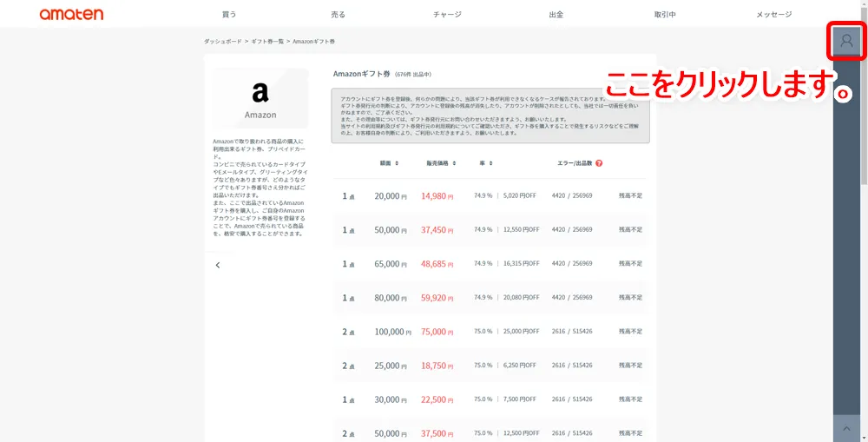Viewport: 868px width, 442px height.
Task: Click the エラー/出品数 column header
Action: (575, 163)
